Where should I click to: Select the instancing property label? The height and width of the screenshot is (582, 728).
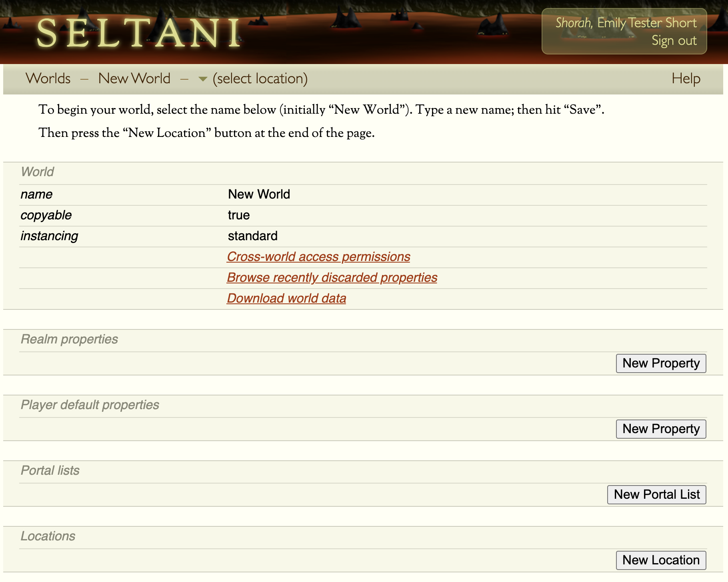point(49,236)
